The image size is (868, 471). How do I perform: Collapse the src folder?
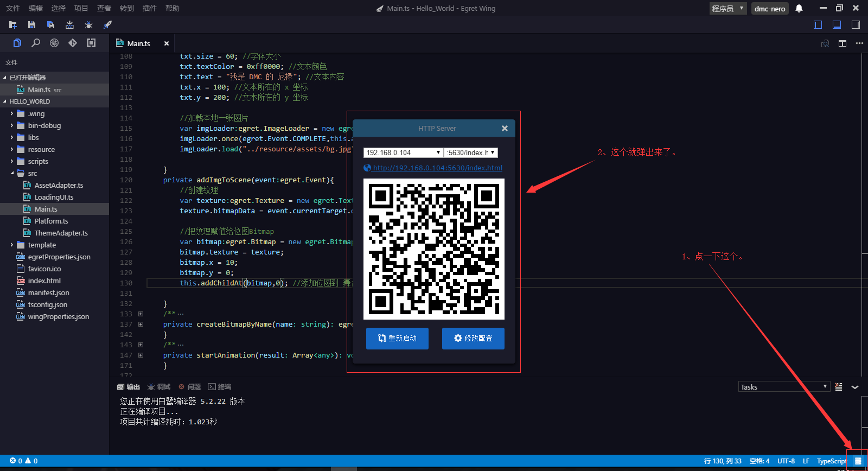coord(12,173)
